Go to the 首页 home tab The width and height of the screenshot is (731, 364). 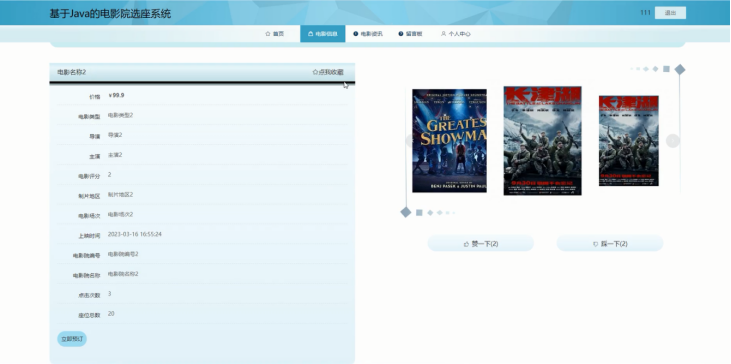coord(275,34)
